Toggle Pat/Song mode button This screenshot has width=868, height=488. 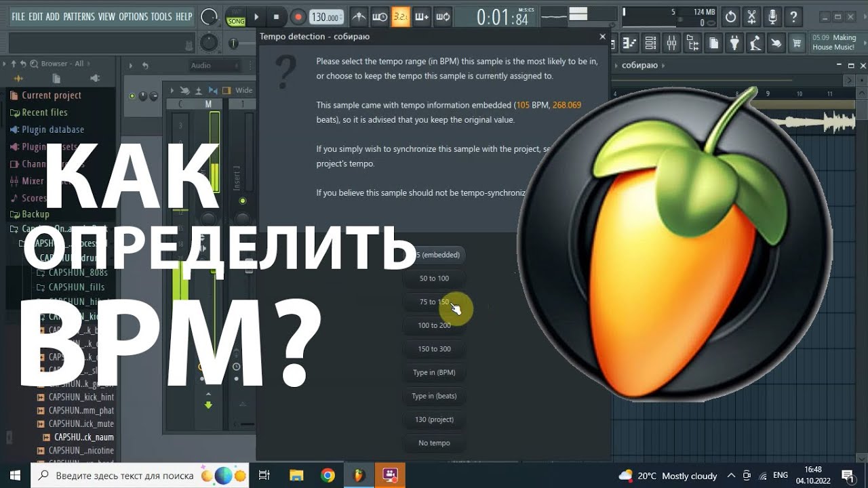(236, 17)
